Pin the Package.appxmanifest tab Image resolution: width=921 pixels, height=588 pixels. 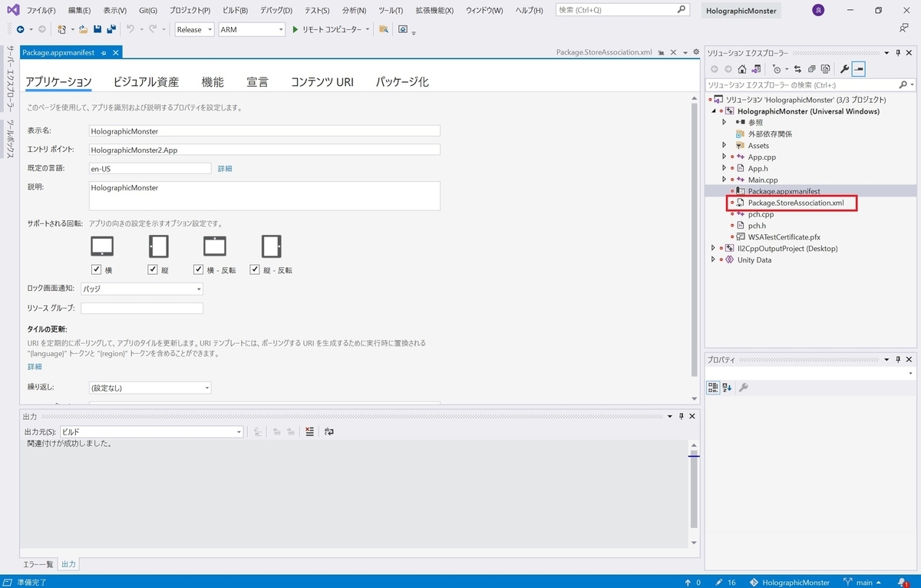pyautogui.click(x=104, y=52)
